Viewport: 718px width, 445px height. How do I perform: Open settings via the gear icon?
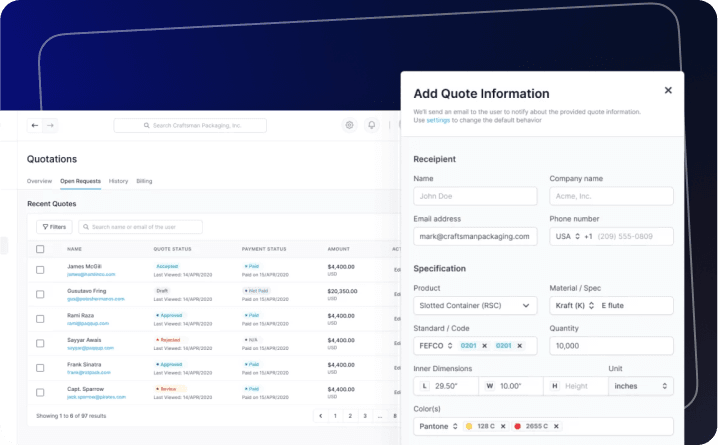pos(349,126)
